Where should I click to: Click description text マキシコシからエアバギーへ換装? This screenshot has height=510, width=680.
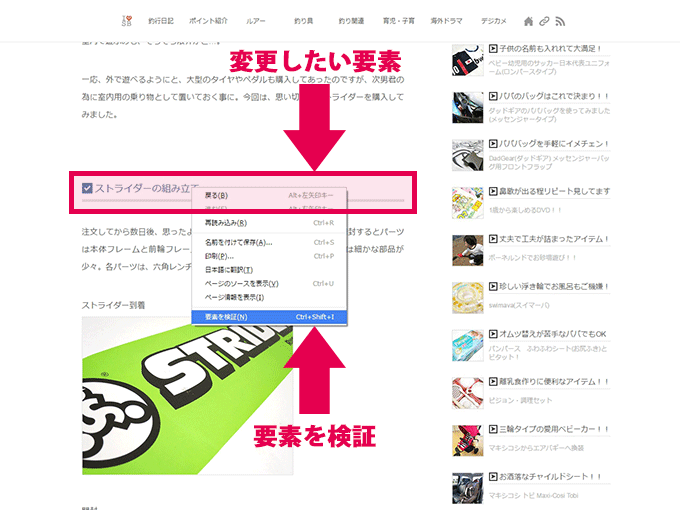tap(536, 448)
